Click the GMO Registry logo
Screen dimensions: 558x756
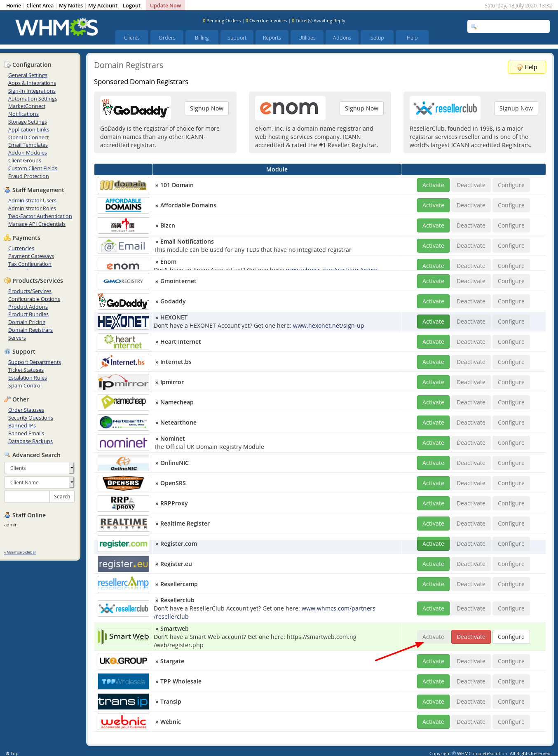[x=123, y=281]
